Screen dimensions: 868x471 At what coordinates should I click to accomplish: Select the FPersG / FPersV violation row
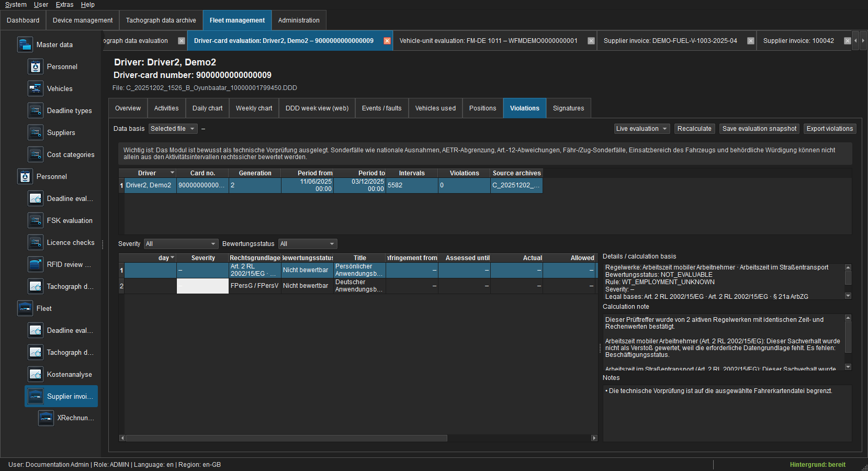[x=358, y=286]
